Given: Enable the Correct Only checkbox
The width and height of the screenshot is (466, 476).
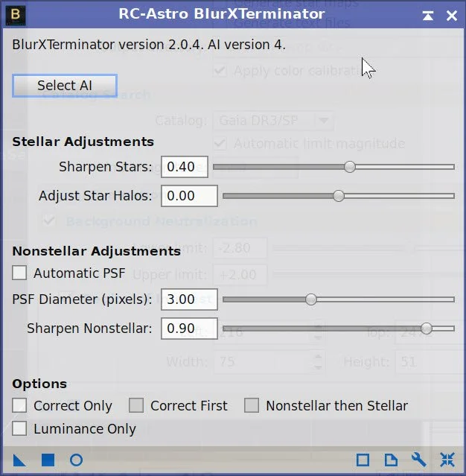Looking at the screenshot, I should 19,405.
